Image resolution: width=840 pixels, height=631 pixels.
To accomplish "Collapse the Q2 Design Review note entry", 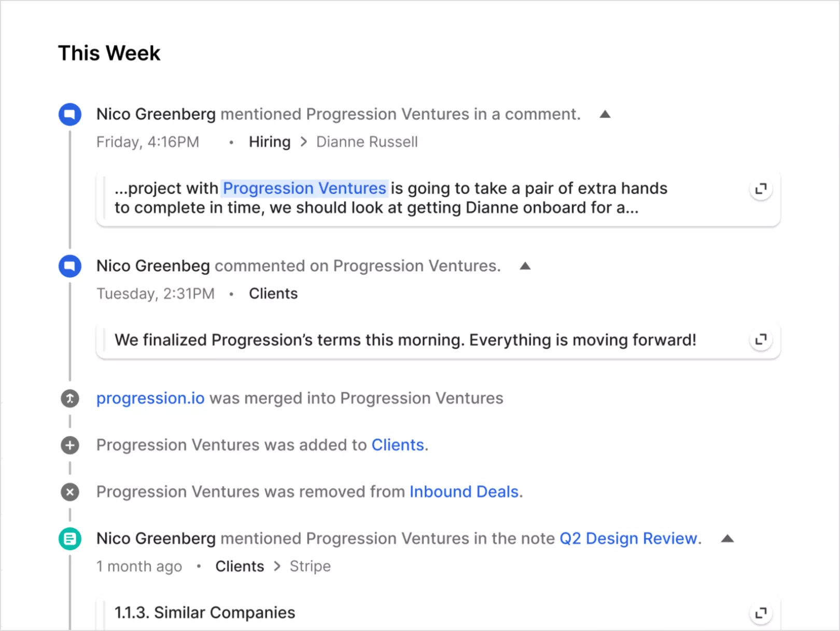I will (727, 539).
